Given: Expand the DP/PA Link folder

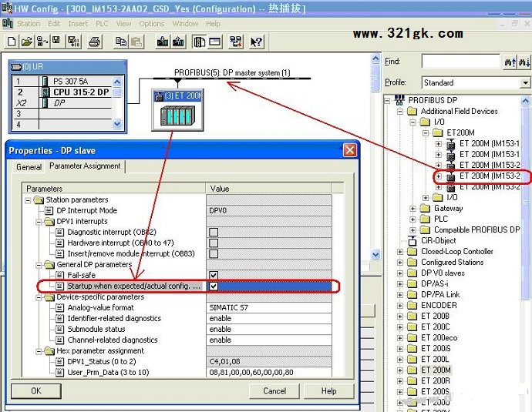Looking at the screenshot, I should pyautogui.click(x=400, y=295).
